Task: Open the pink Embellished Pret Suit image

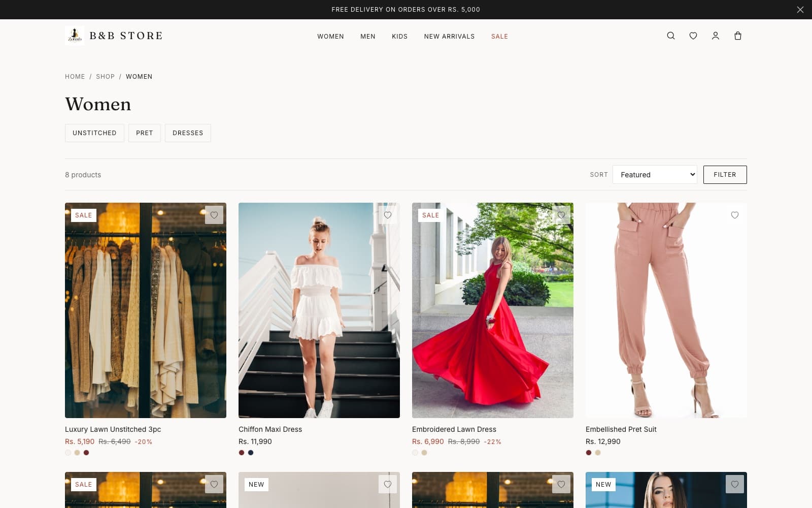Action: pyautogui.click(x=666, y=310)
